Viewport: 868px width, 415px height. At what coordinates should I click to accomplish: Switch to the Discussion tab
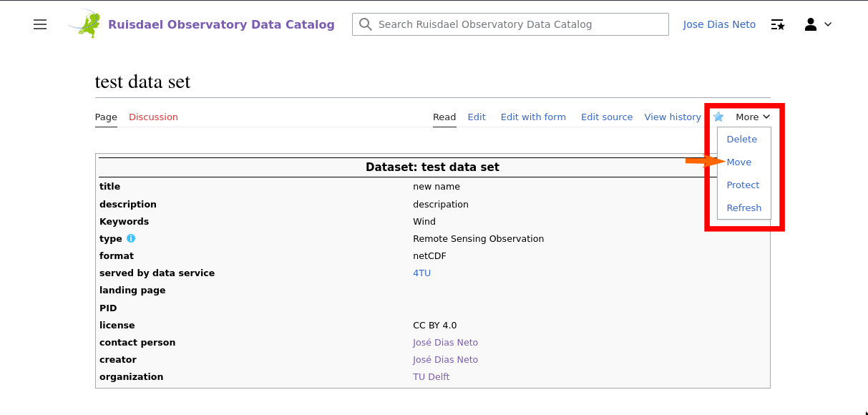coord(153,117)
